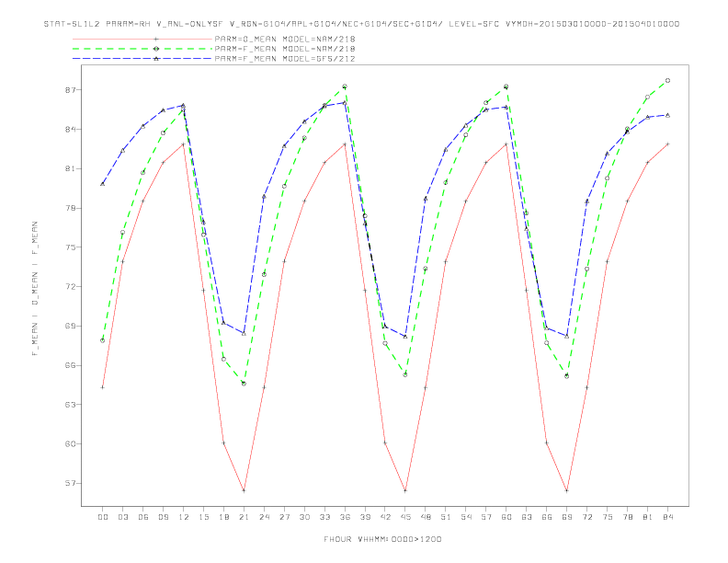Click the y-axis tick label 87
Image resolution: width=728 pixels, height=563 pixels.
click(x=70, y=89)
